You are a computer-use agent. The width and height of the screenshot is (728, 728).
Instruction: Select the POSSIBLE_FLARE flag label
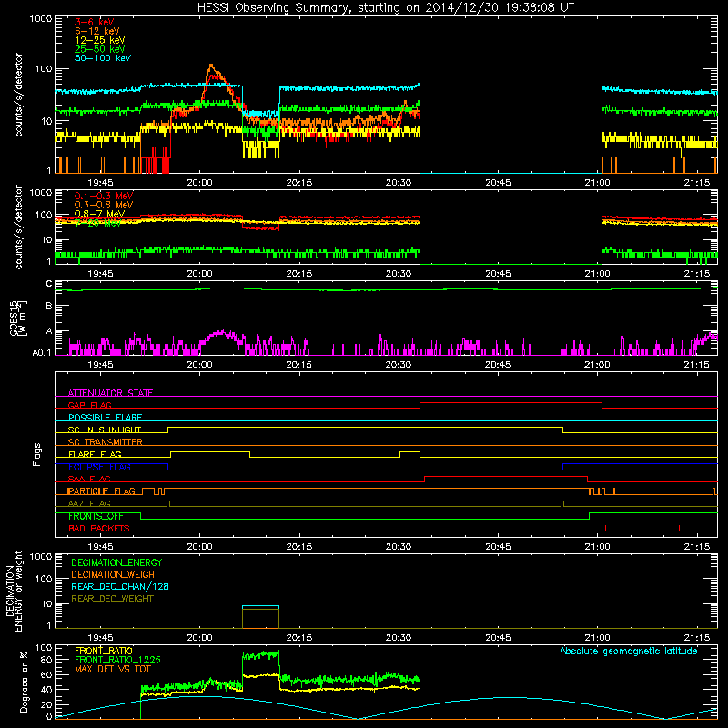tap(105, 418)
